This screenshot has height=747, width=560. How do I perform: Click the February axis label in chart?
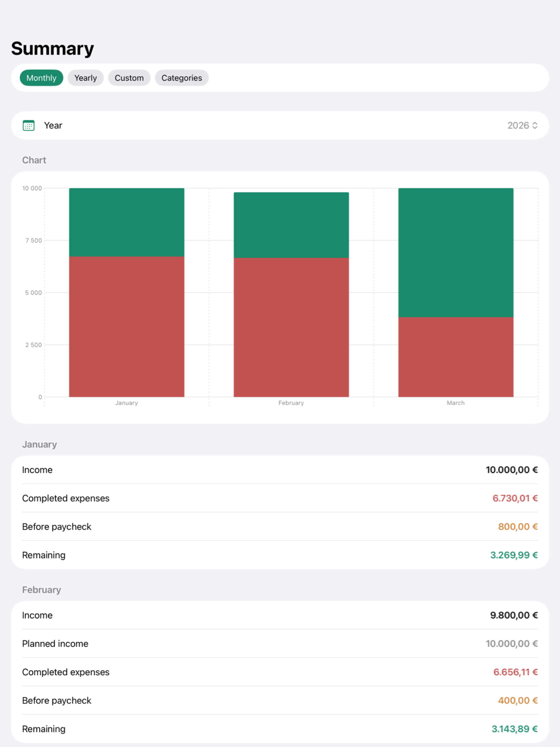(x=291, y=403)
